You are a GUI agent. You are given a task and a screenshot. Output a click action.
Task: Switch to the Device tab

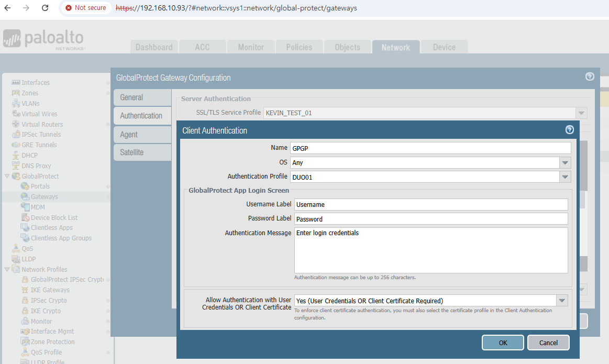coord(445,47)
